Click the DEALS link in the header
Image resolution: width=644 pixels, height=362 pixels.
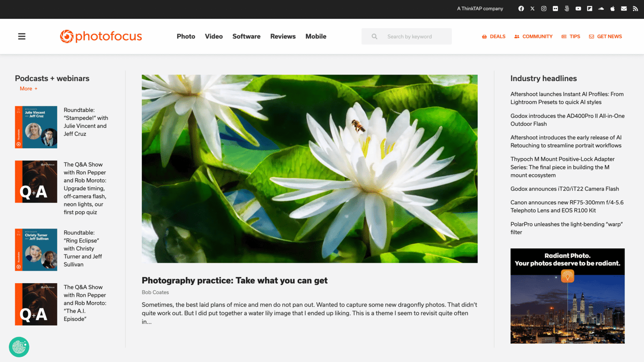click(494, 36)
